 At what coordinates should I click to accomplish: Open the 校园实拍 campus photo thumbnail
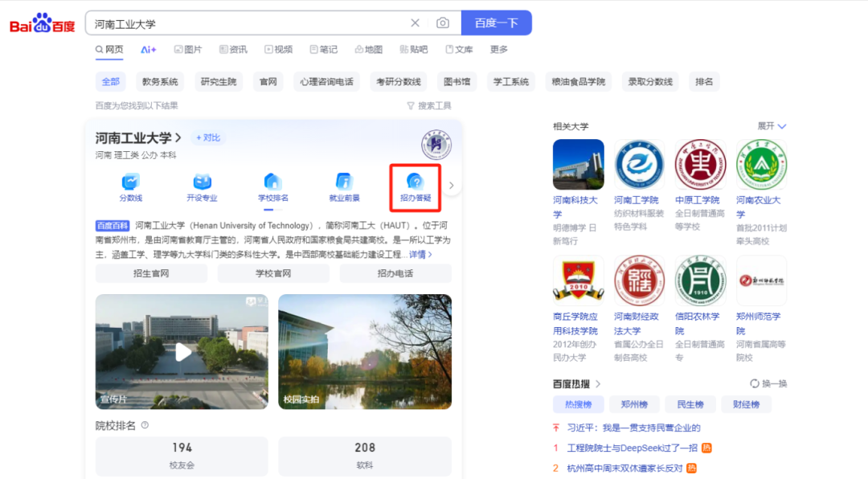point(365,351)
